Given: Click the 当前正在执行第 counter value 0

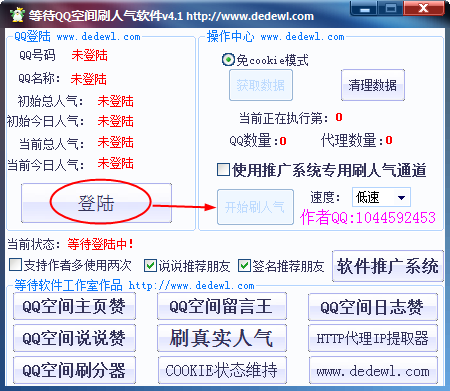Looking at the screenshot, I should pos(339,117).
